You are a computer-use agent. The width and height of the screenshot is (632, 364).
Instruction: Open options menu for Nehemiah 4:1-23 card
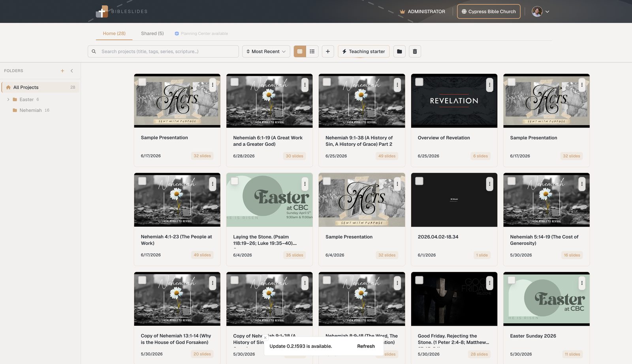[x=213, y=184]
